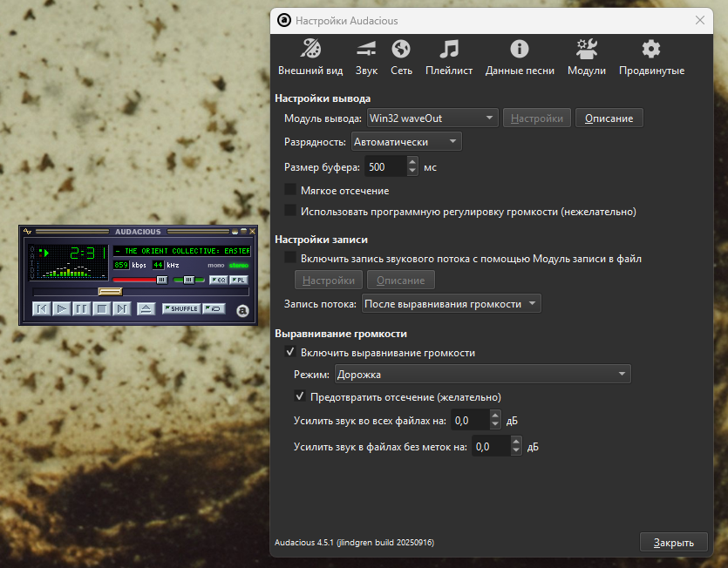Open the Модули plugins section

[586, 57]
